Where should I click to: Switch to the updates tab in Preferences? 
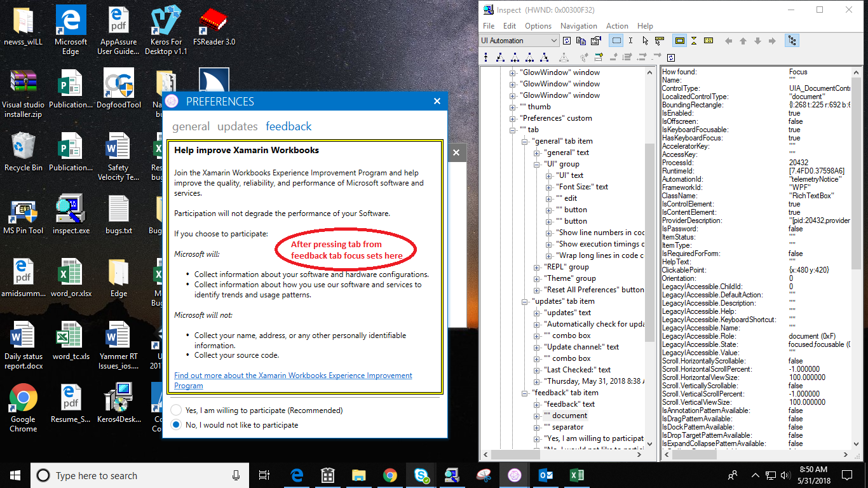(237, 126)
